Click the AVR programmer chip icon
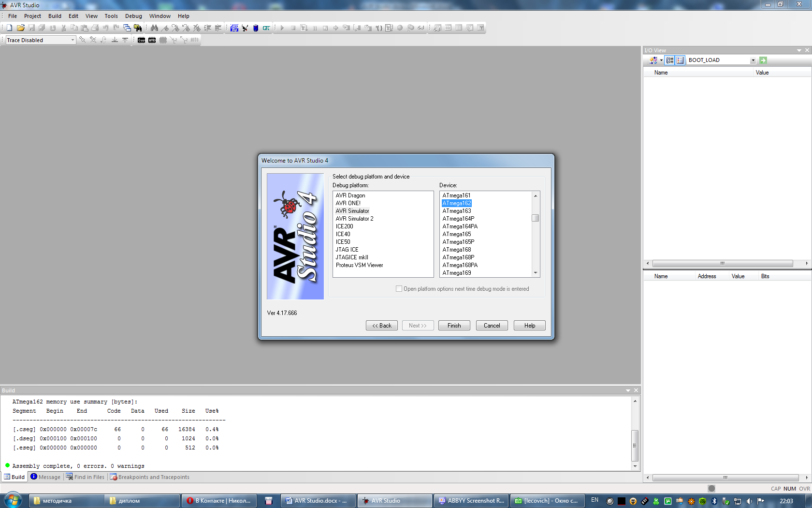The width and height of the screenshot is (812, 508). tap(152, 40)
